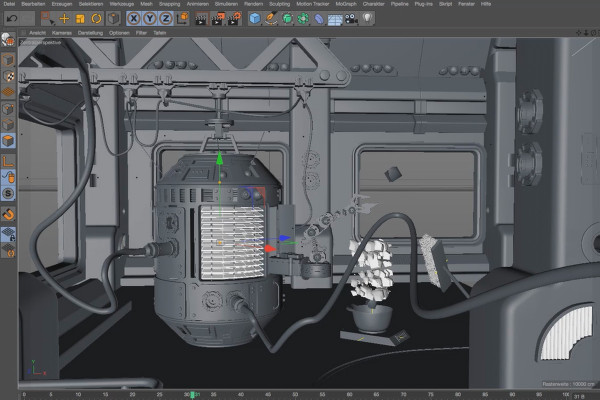Open the Fenster menu

pyautogui.click(x=466, y=4)
